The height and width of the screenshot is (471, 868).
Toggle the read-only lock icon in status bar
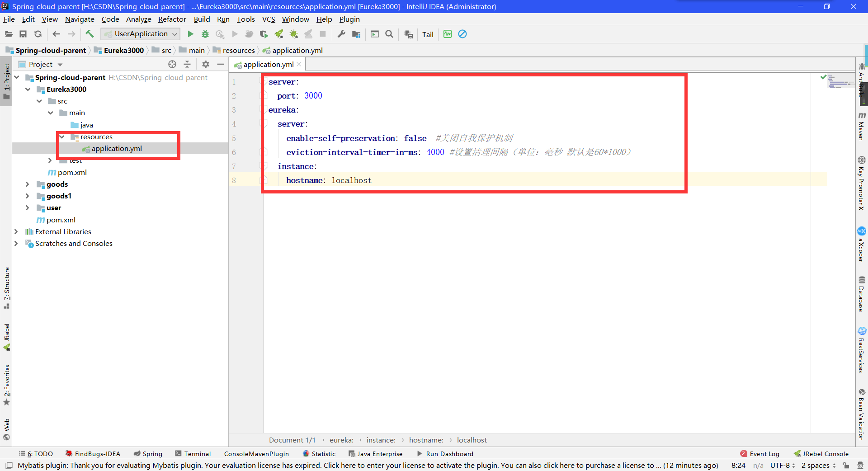846,465
